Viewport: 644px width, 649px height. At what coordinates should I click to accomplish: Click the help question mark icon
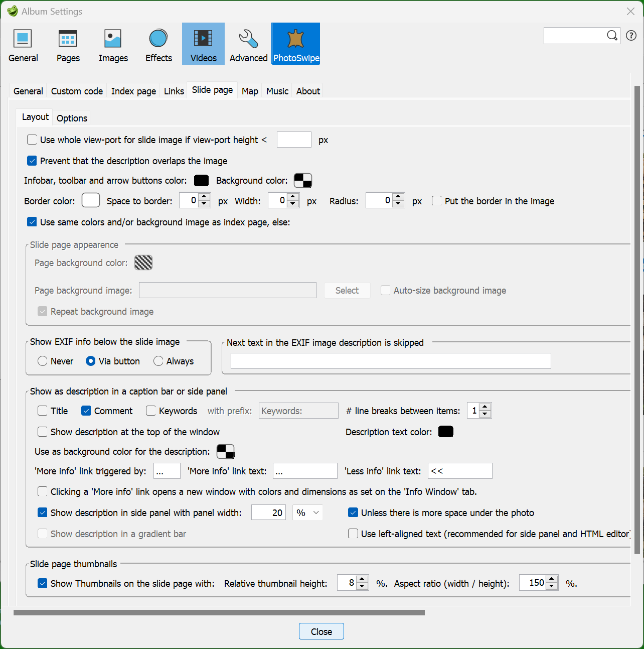pyautogui.click(x=631, y=36)
